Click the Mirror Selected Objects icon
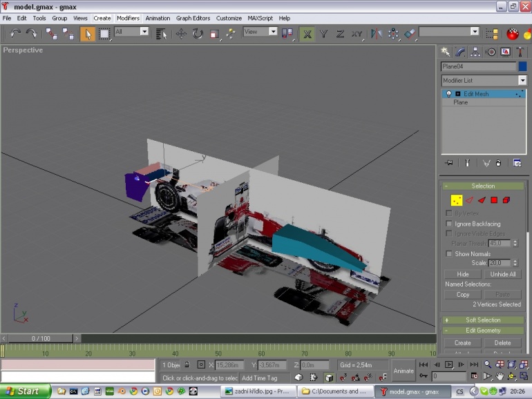 377,34
